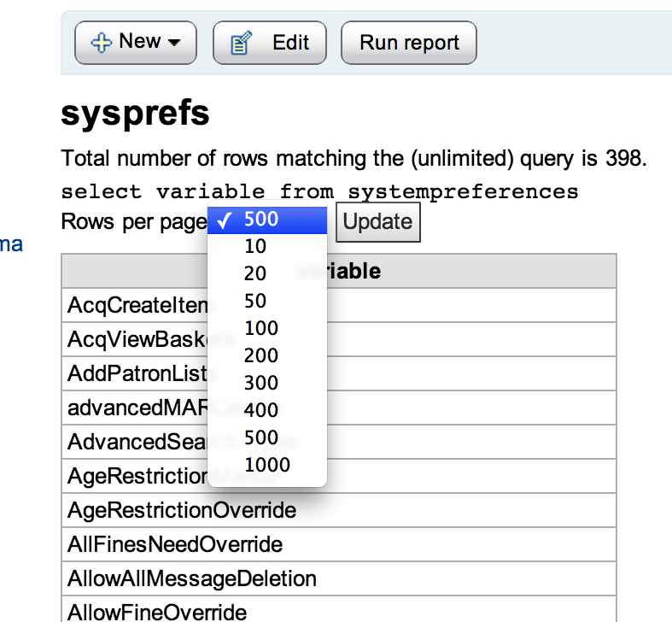Pick 300 rows per page
The width and height of the screenshot is (672, 622).
260,383
